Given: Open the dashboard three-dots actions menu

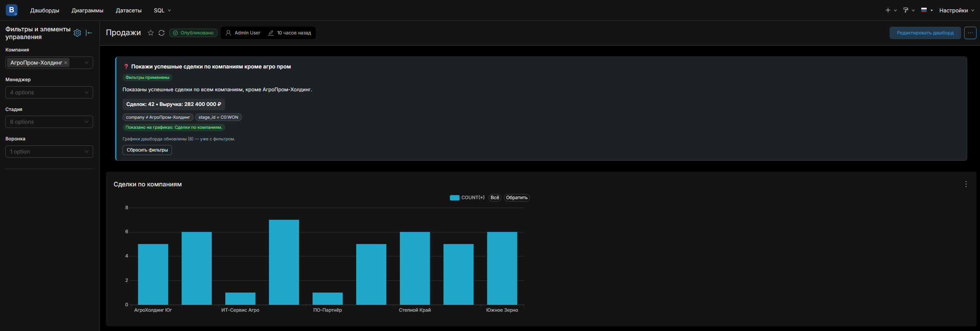Looking at the screenshot, I should [970, 33].
